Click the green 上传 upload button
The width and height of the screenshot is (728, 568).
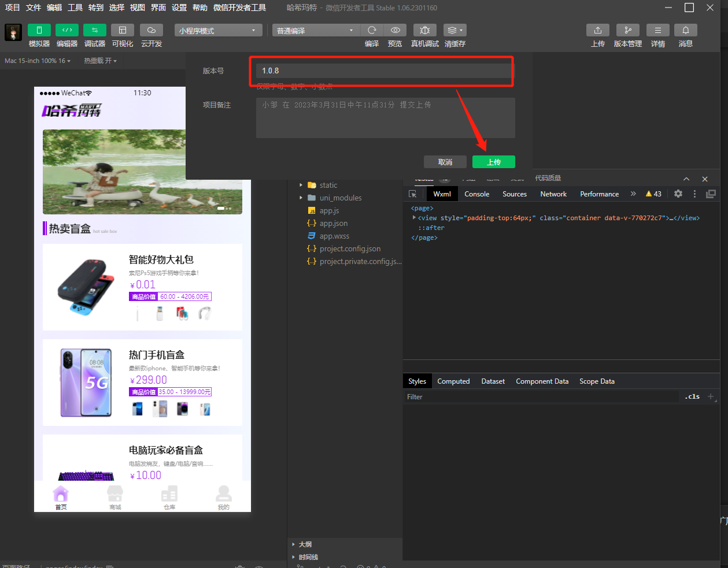pos(494,162)
